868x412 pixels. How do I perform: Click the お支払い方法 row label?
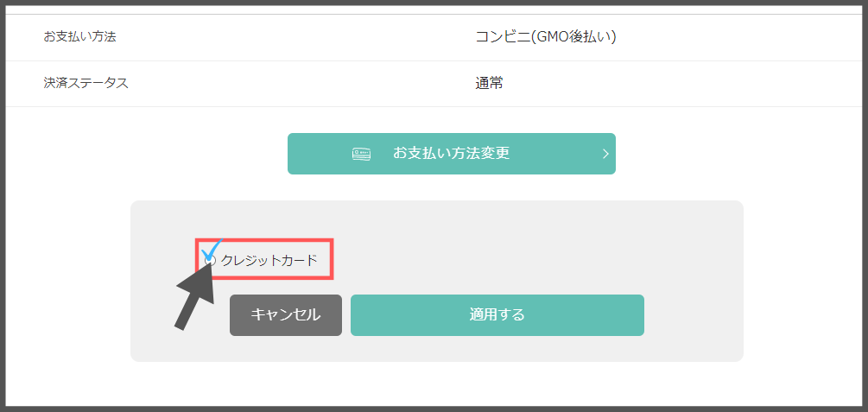pyautogui.click(x=79, y=37)
